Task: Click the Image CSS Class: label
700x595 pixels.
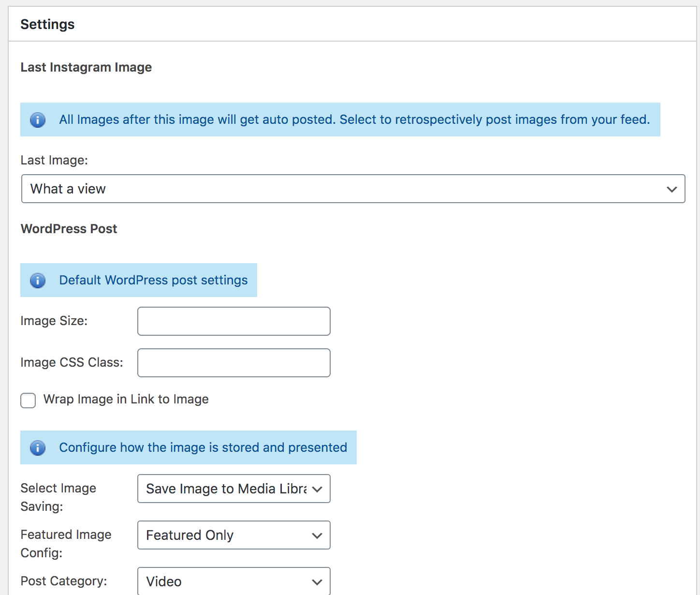Action: pyautogui.click(x=72, y=362)
